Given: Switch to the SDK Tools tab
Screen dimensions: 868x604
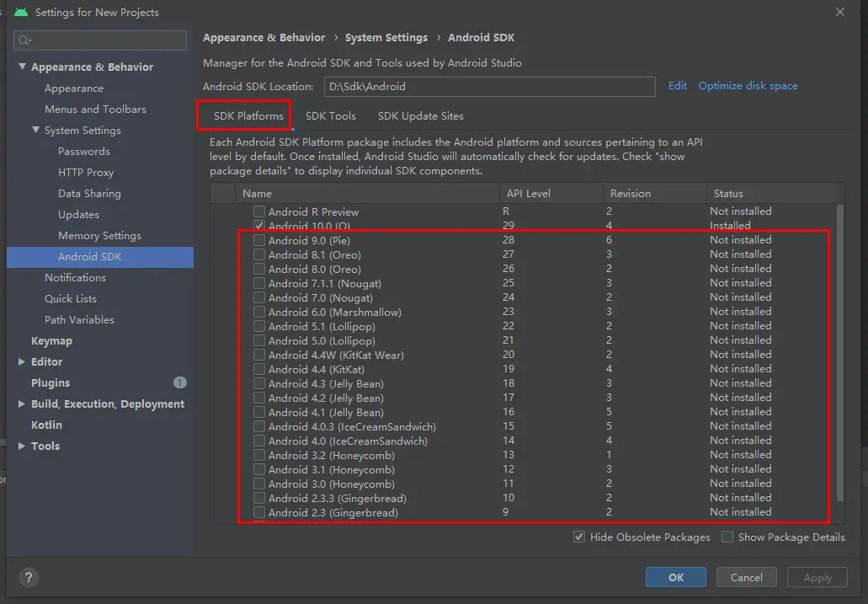Looking at the screenshot, I should coord(331,115).
